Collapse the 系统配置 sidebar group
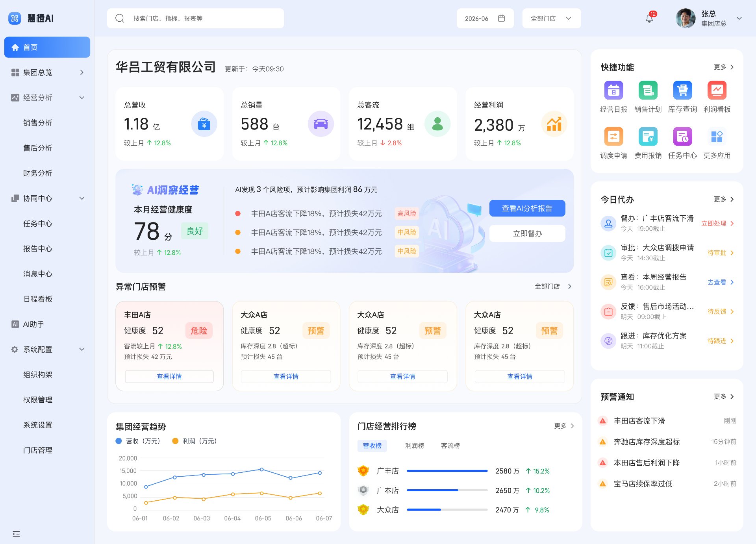The width and height of the screenshot is (756, 544). [47, 350]
